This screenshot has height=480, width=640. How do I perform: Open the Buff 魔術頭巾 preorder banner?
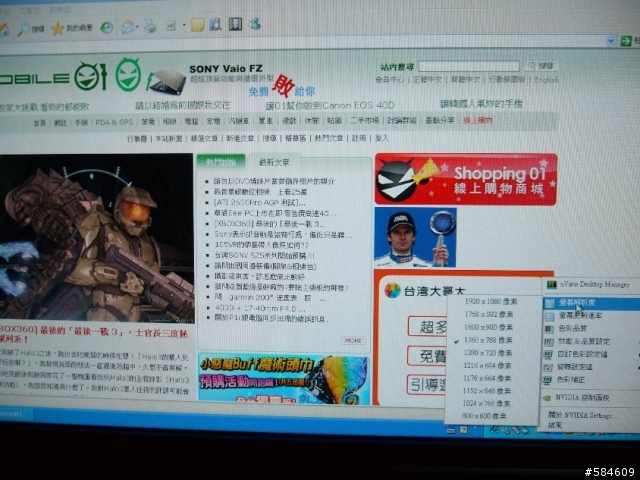pos(284,378)
